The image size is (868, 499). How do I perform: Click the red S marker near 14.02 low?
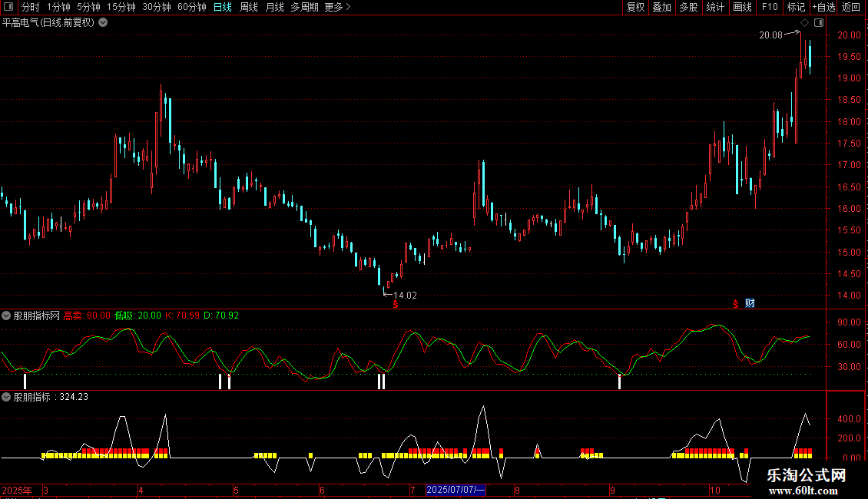pyautogui.click(x=396, y=305)
